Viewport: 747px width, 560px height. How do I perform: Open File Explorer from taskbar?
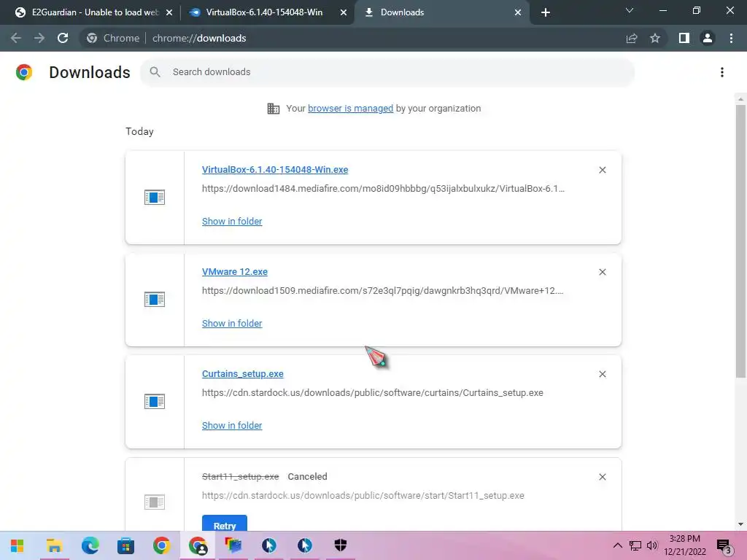(54, 545)
